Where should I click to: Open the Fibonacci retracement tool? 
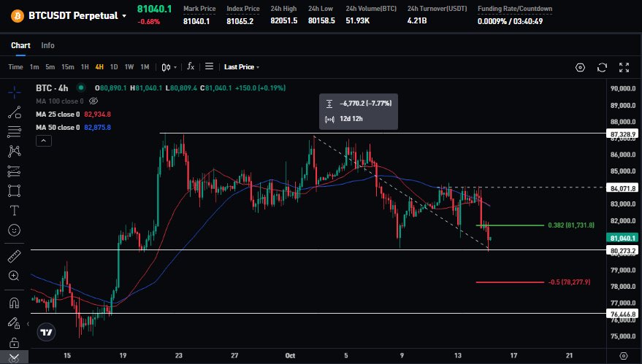click(14, 132)
